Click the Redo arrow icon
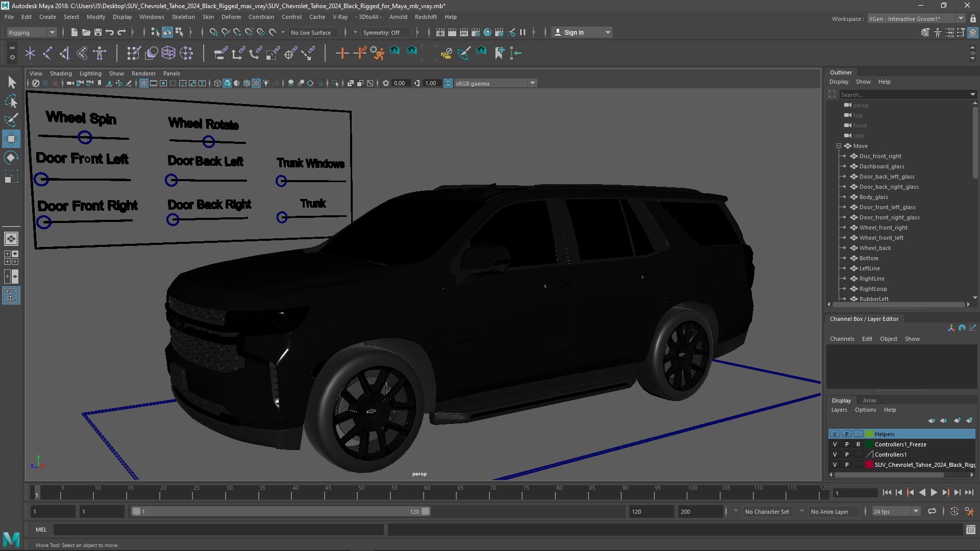This screenshot has width=980, height=551. click(x=121, y=32)
